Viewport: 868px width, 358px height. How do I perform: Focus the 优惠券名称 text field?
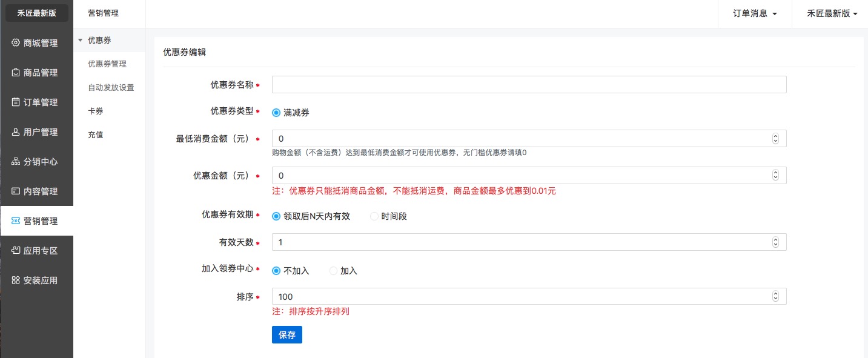(x=528, y=85)
